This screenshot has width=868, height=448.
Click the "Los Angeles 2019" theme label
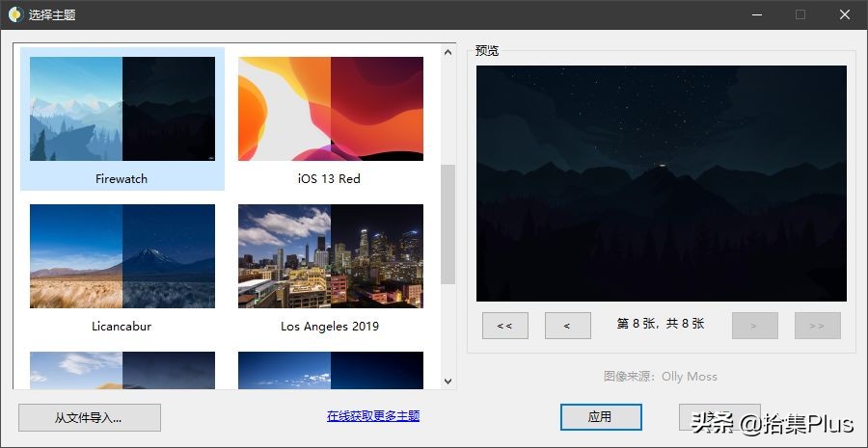(x=330, y=326)
